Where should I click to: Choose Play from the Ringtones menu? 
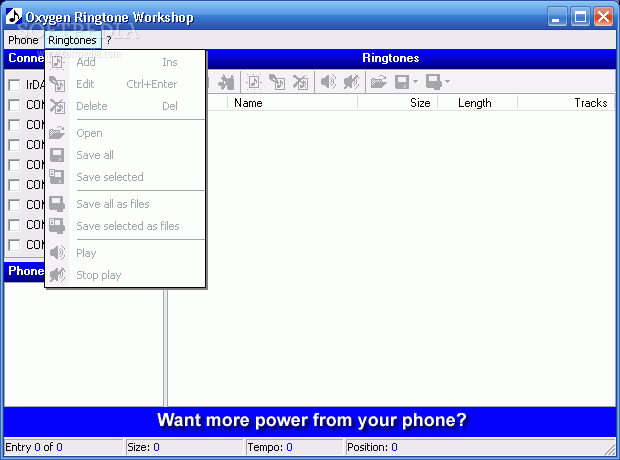[x=125, y=253]
